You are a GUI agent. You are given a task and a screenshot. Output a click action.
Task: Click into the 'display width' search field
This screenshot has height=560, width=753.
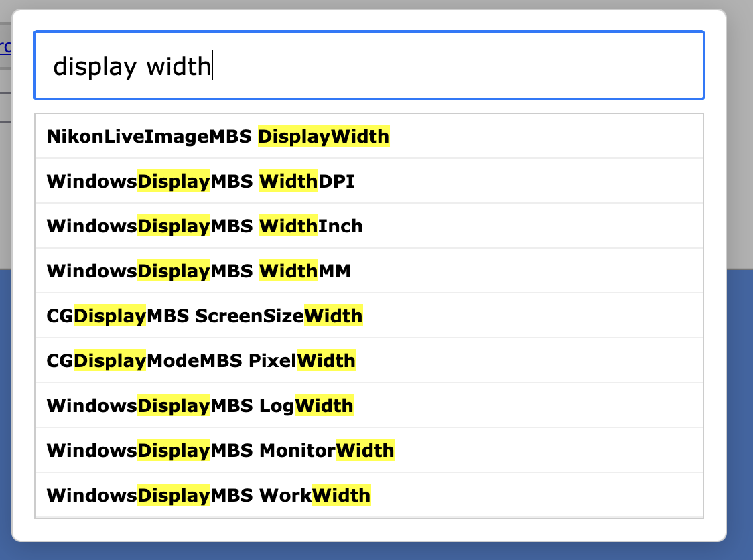tap(369, 66)
